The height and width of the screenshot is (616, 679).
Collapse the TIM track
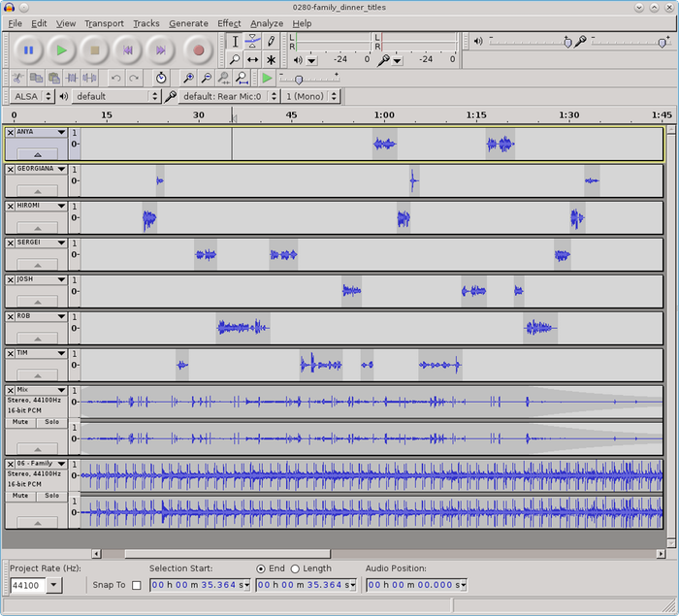pyautogui.click(x=38, y=375)
